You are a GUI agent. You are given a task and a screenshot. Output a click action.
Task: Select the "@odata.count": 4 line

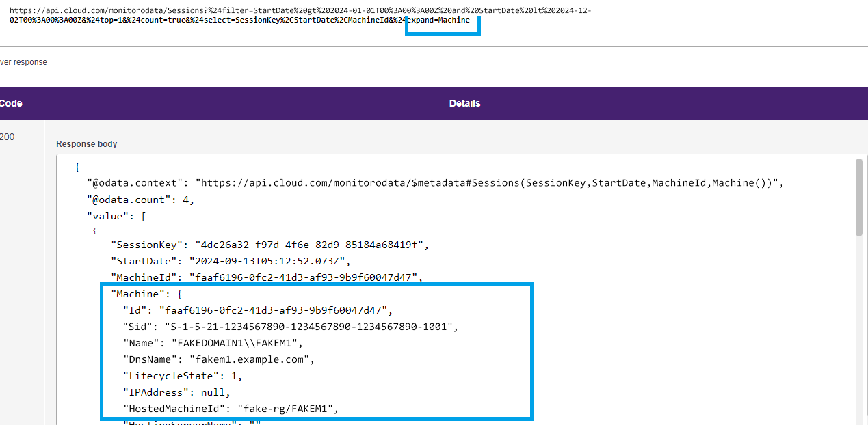point(140,200)
